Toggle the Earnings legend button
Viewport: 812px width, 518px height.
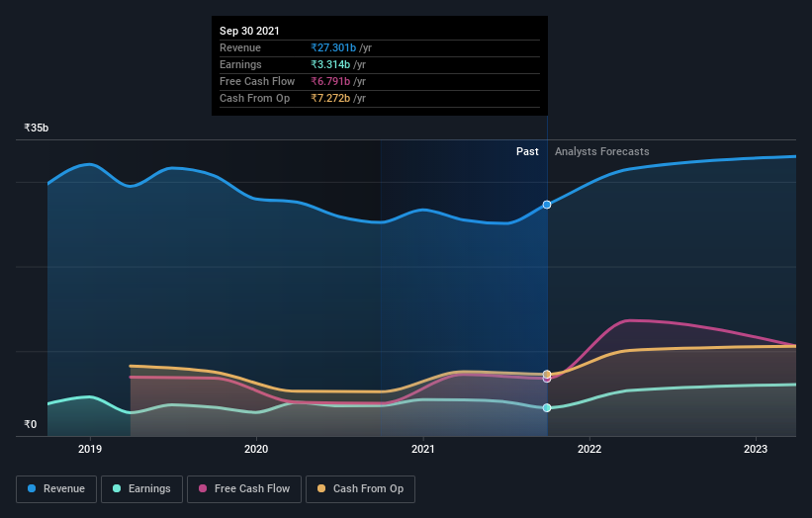(x=141, y=489)
